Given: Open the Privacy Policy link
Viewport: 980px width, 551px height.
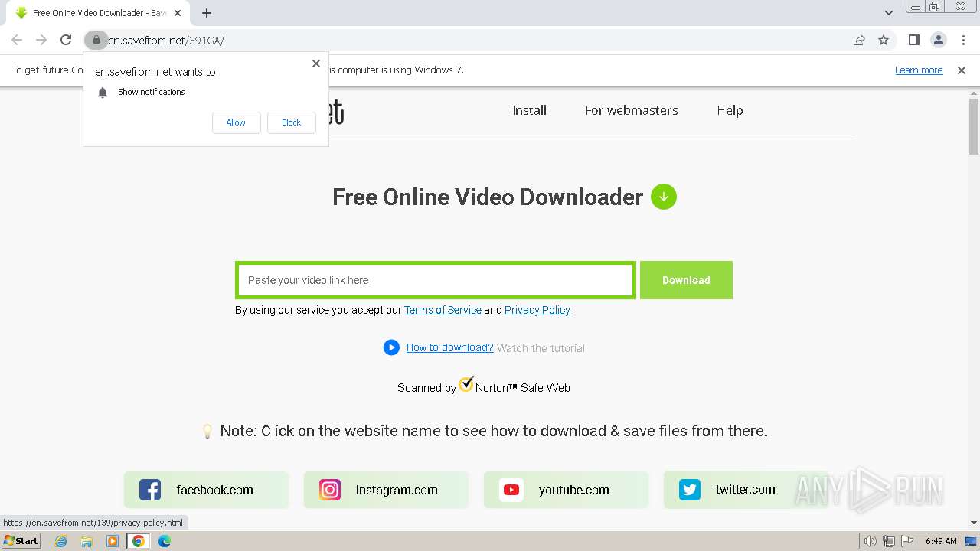Looking at the screenshot, I should pos(537,310).
